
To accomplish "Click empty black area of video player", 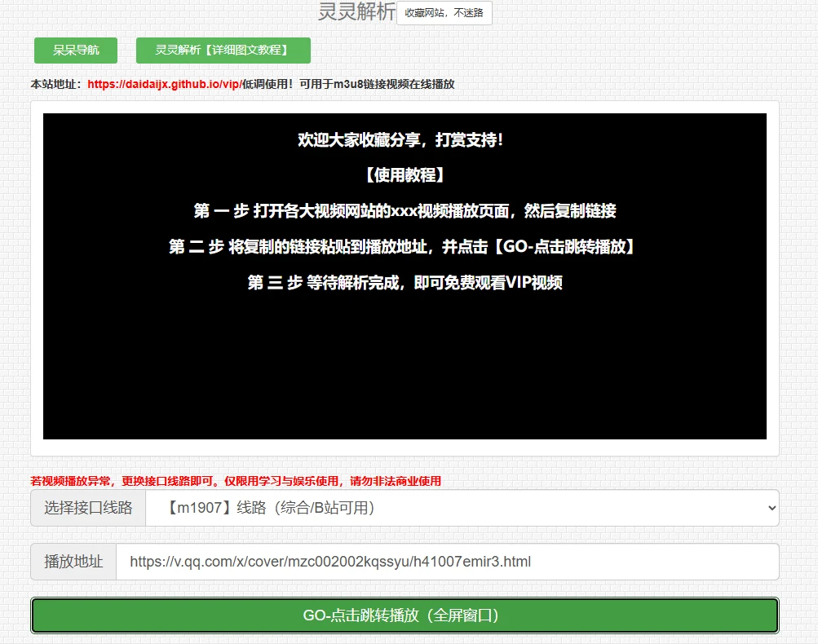I will point(405,367).
